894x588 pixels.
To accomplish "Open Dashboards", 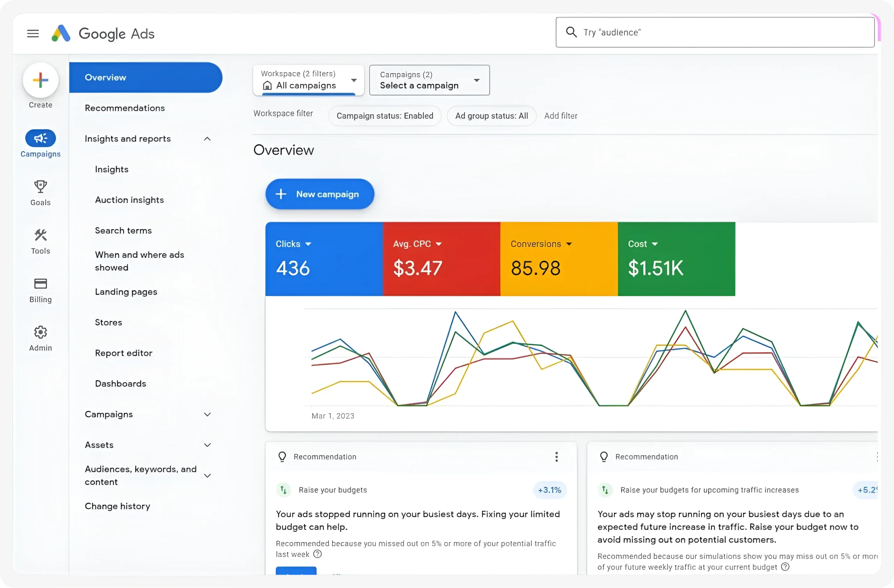I will pyautogui.click(x=120, y=384).
